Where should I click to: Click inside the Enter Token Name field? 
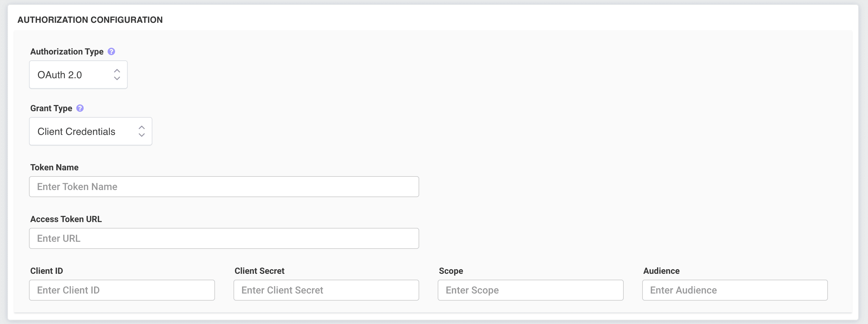(224, 186)
